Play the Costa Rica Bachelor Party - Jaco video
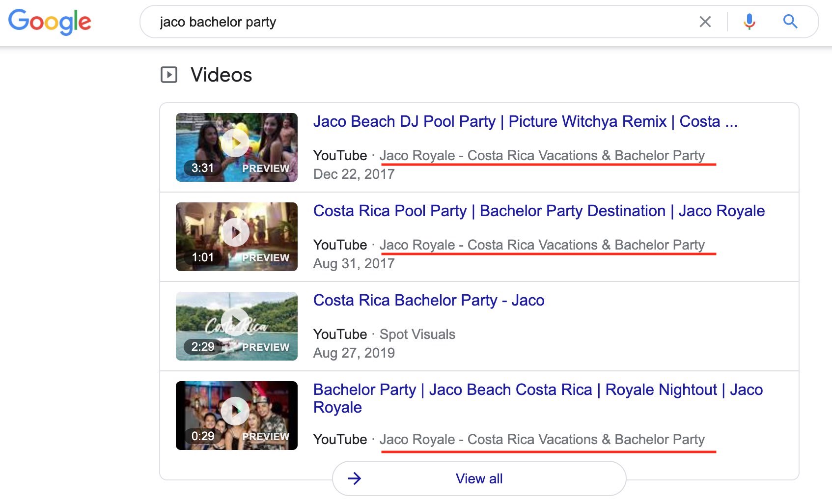Viewport: 832px width, 504px height. pos(236,321)
